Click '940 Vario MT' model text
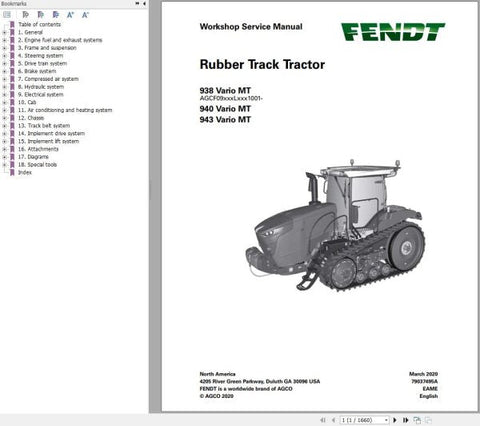Image resolution: width=480 pixels, height=426 pixels. pos(225,109)
